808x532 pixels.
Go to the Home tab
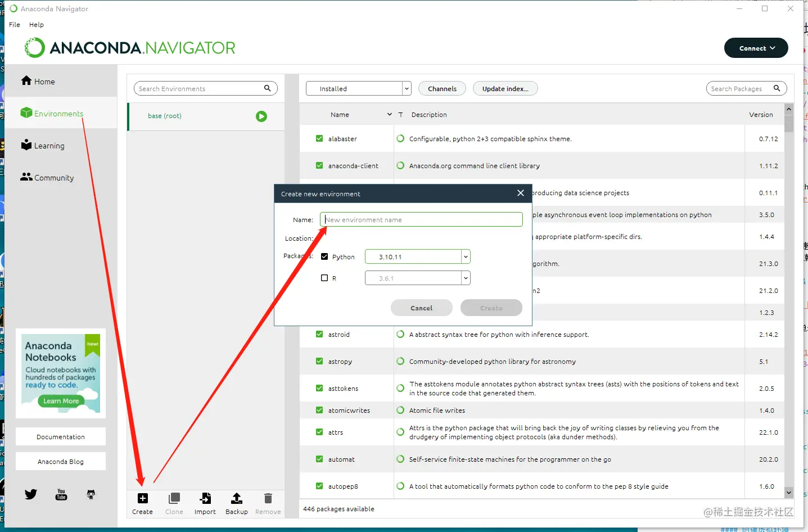(61, 81)
